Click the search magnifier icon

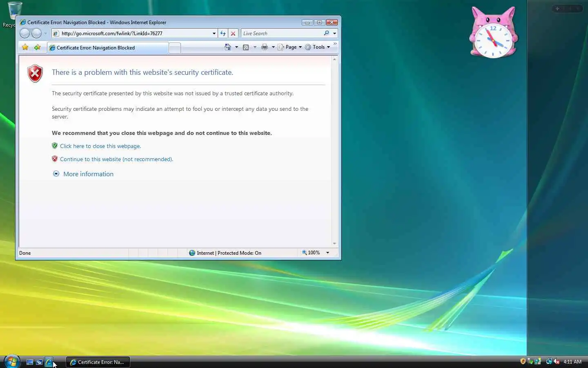327,34
